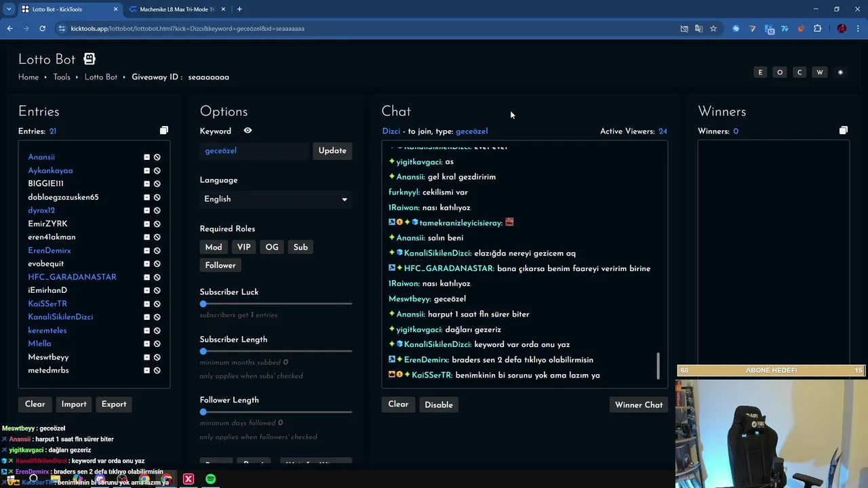Go to Tools in the breadcrumb
This screenshot has height=488, width=868.
click(62, 77)
